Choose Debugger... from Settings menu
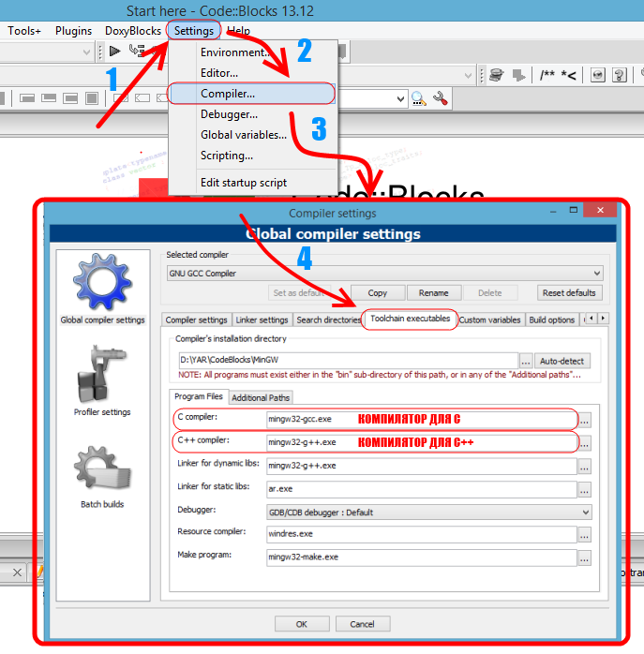This screenshot has width=644, height=654. pos(253,114)
